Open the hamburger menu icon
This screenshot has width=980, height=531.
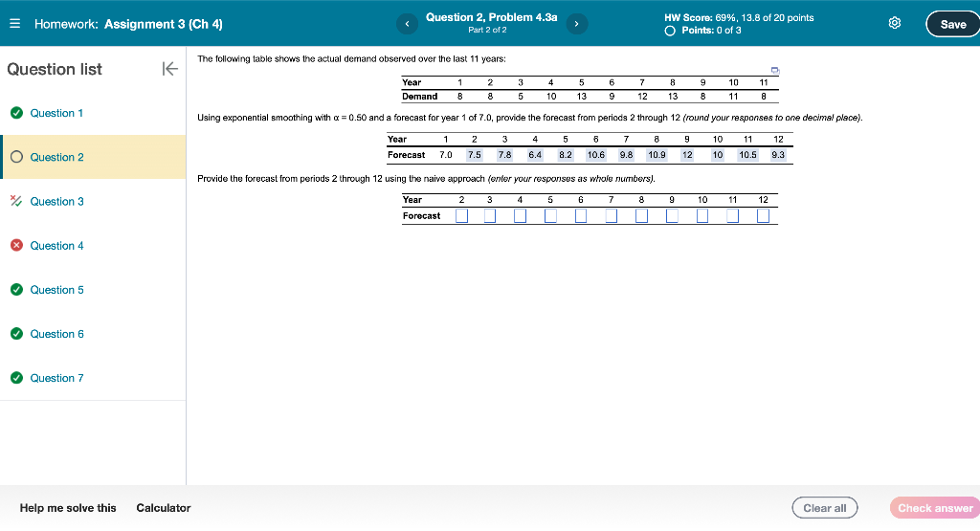[15, 24]
